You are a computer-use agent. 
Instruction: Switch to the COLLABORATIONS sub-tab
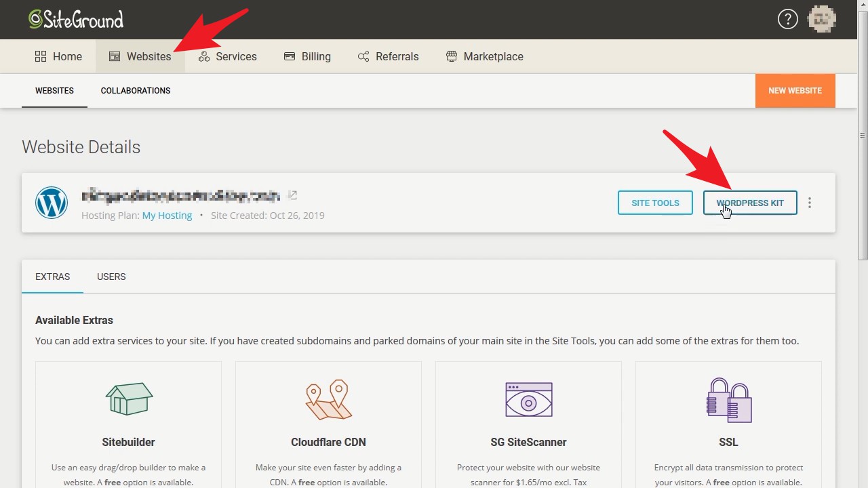pyautogui.click(x=136, y=90)
